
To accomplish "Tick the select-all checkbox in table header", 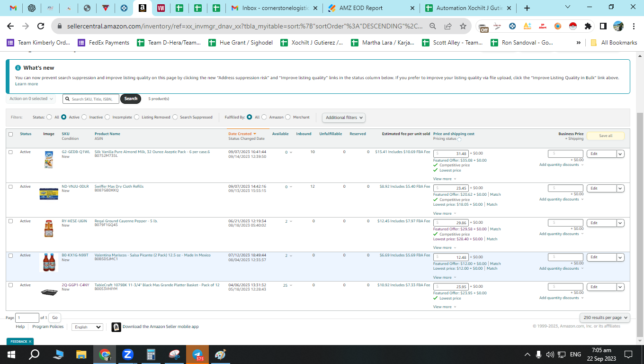I will click(11, 134).
